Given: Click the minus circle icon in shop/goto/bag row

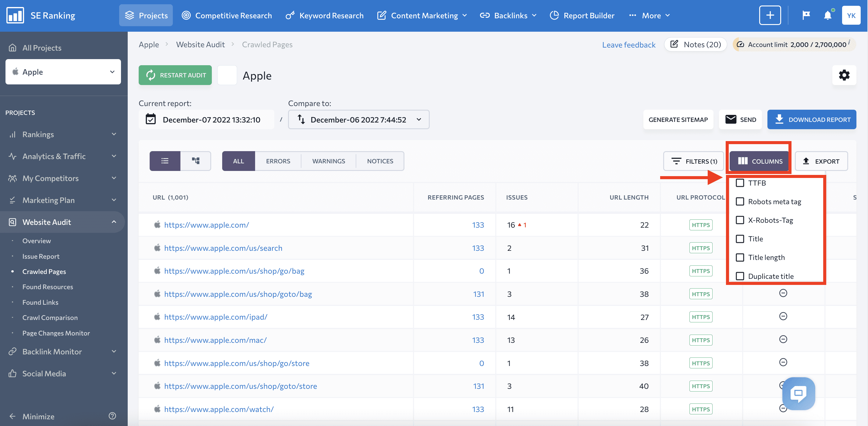Looking at the screenshot, I should click(783, 293).
